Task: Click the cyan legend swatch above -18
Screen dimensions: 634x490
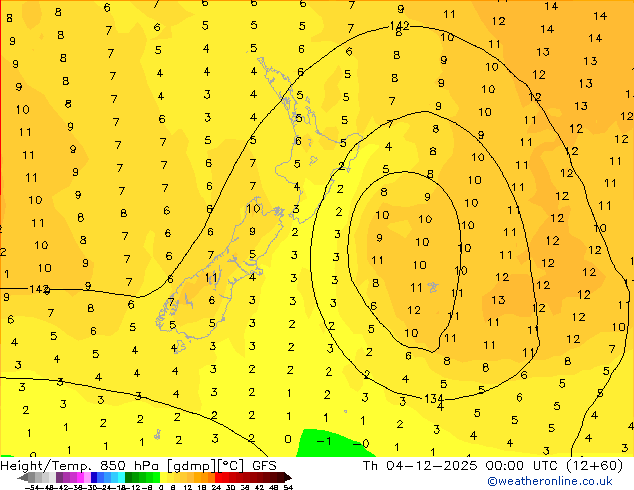Action: [x=122, y=477]
